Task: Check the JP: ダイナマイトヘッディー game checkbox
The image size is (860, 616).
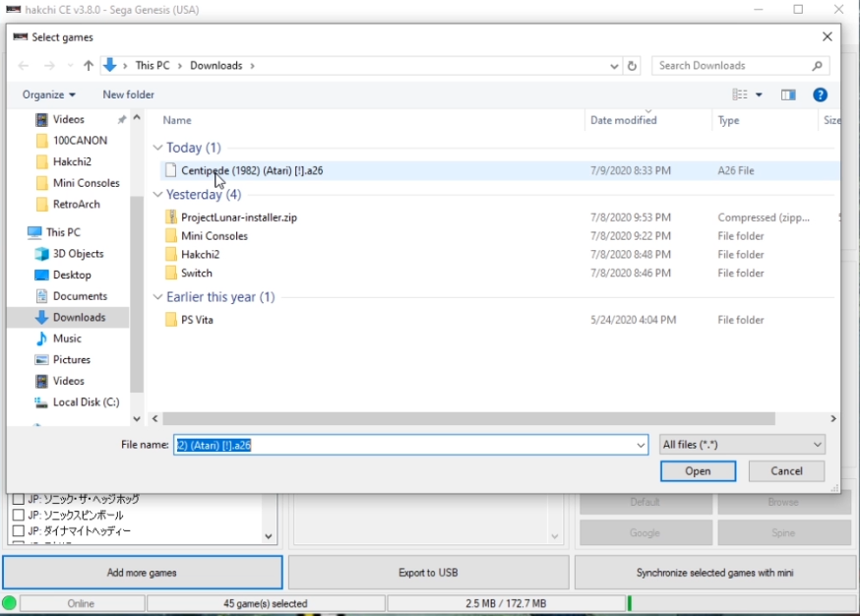Action: point(18,531)
